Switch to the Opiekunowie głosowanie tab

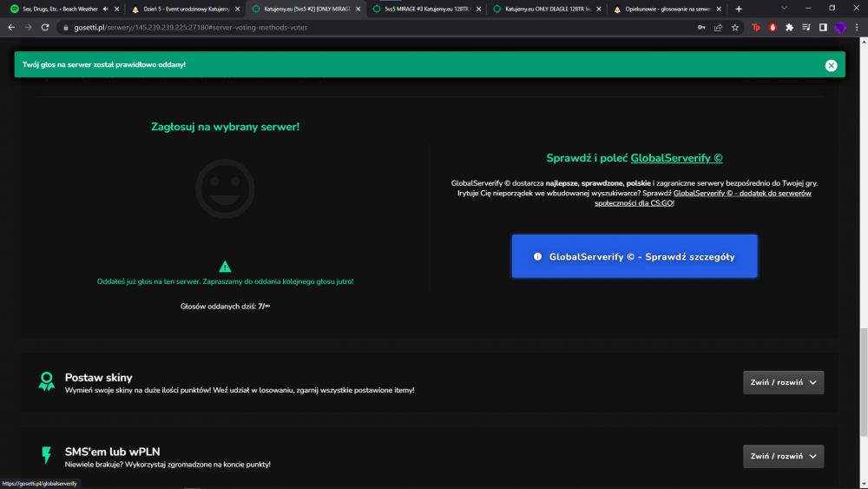pyautogui.click(x=667, y=9)
